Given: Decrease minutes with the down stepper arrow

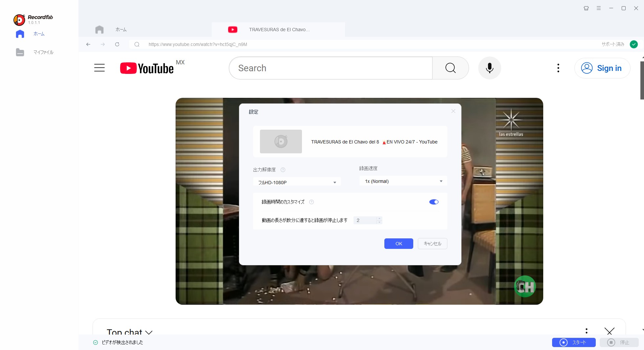Looking at the screenshot, I should 379,222.
